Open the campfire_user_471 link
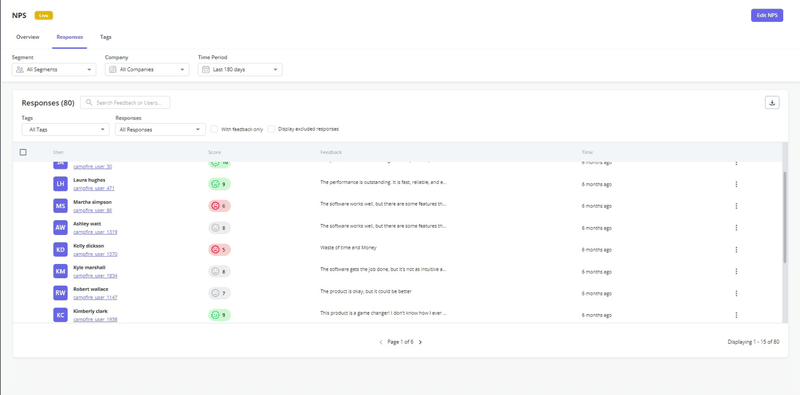The height and width of the screenshot is (395, 800). [94, 188]
